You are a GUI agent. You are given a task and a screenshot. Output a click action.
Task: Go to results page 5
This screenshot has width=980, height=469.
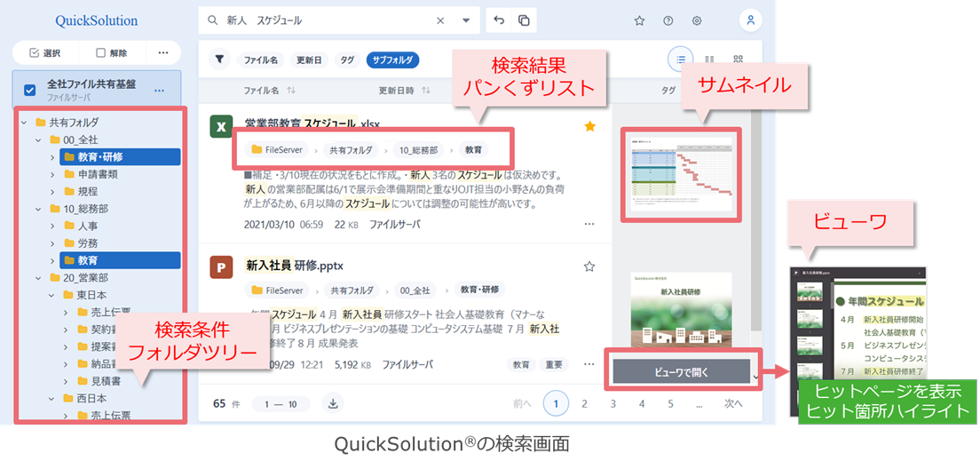pos(670,403)
